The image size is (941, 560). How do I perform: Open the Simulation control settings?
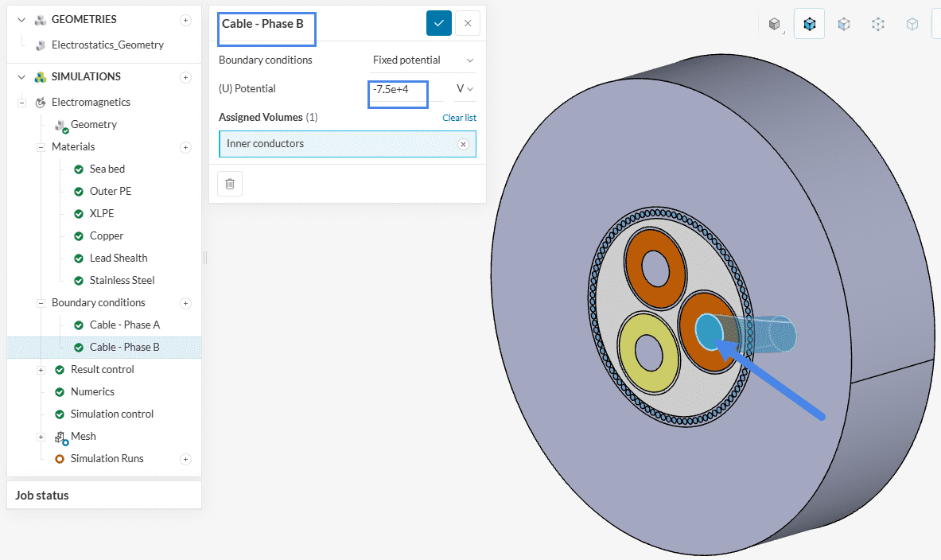coord(111,414)
